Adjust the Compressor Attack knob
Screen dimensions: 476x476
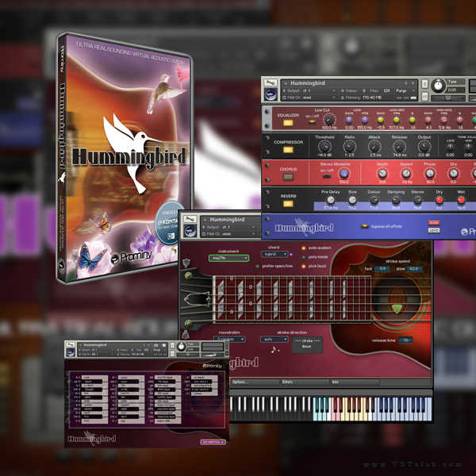pyautogui.click(x=374, y=147)
